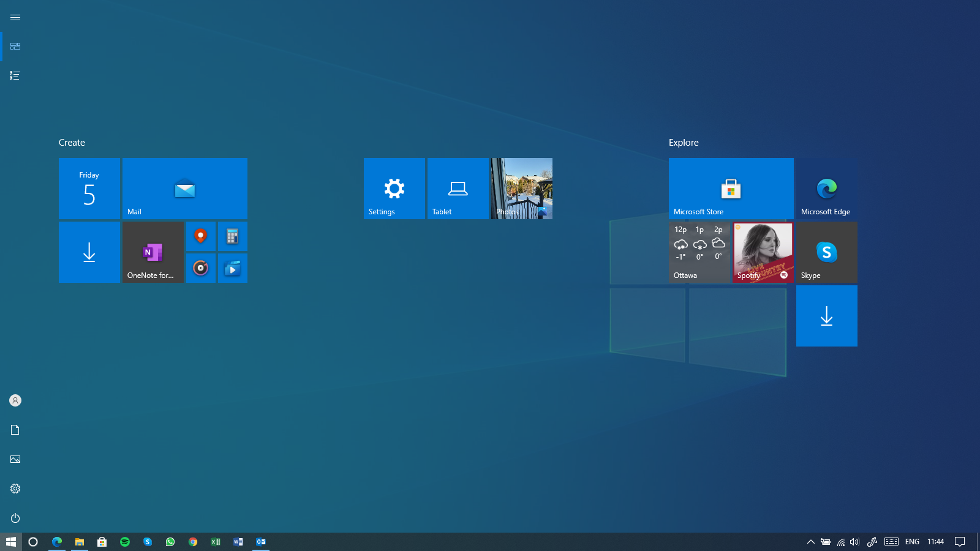Open the Settings tile
The width and height of the screenshot is (980, 551).
(x=394, y=189)
